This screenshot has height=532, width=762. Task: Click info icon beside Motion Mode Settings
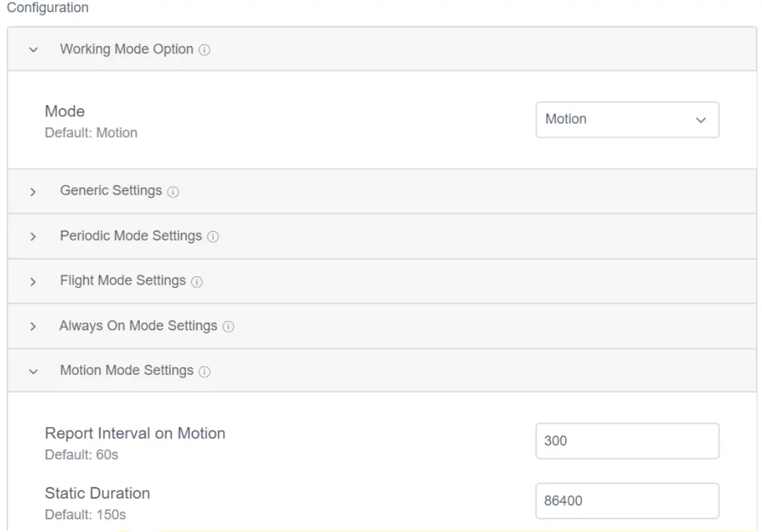(x=205, y=372)
